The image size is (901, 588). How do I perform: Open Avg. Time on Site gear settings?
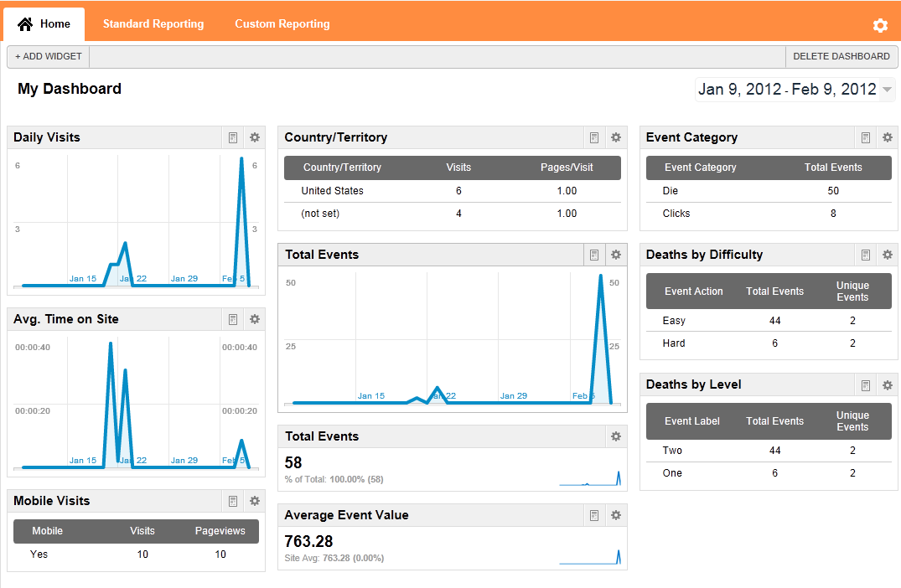(x=255, y=319)
